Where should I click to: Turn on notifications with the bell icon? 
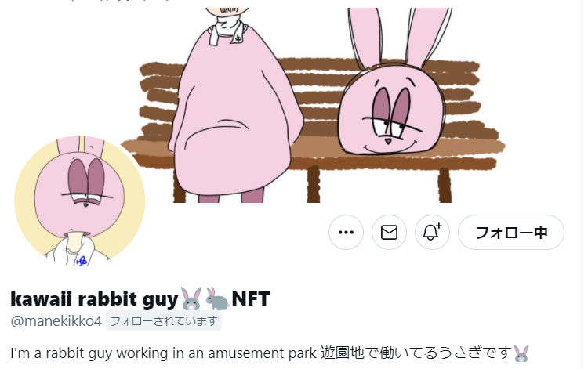point(432,232)
